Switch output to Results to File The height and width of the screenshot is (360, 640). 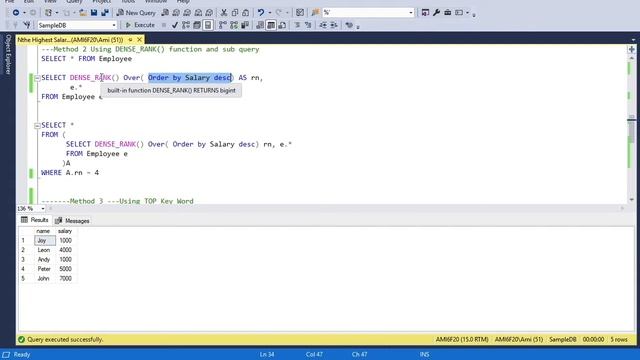(282, 25)
